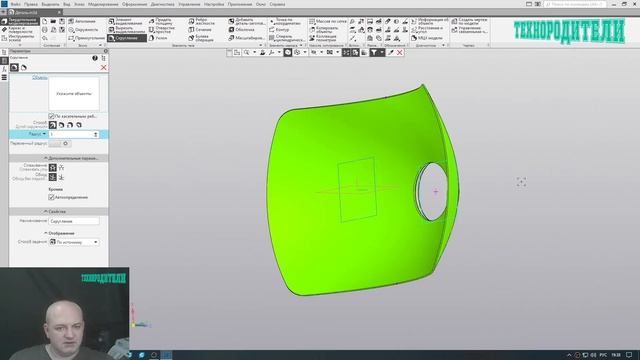This screenshot has width=640, height=360.
Task: Expand the Эскиз ribbon group arrow
Action: (100, 45)
